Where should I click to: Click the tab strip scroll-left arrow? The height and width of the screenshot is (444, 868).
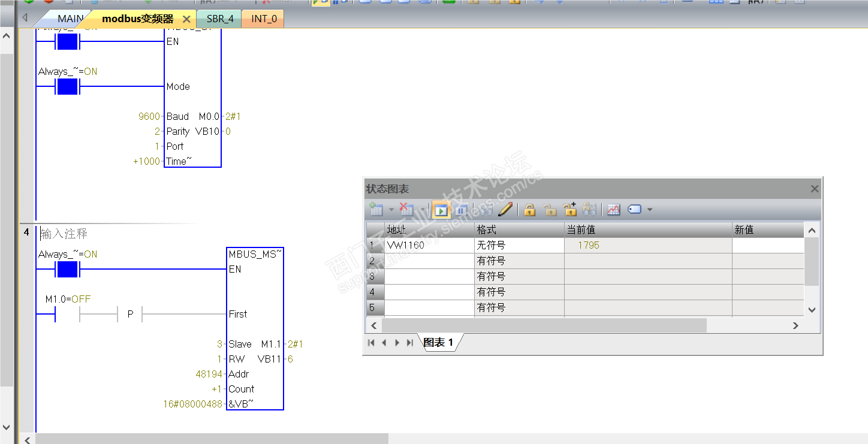click(x=25, y=18)
